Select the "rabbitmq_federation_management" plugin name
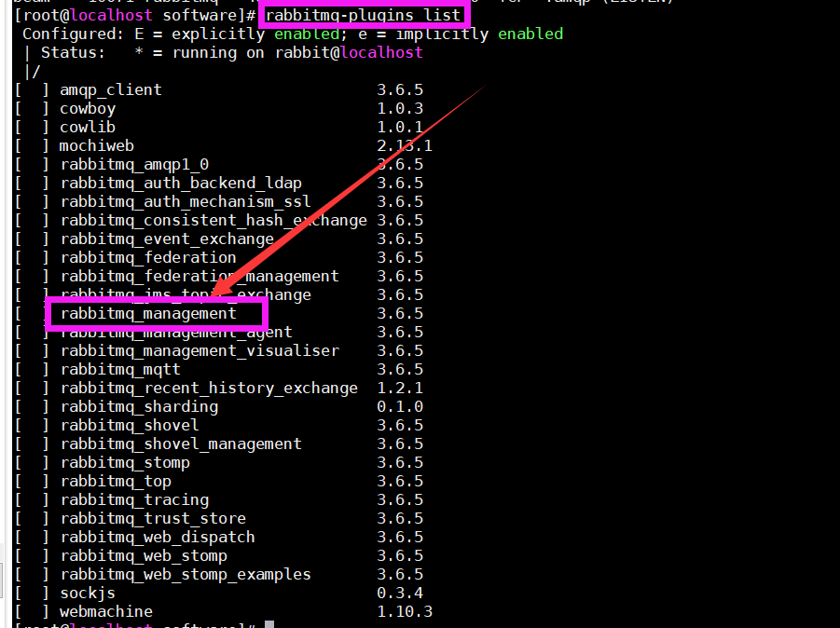840x628 pixels. 200,276
